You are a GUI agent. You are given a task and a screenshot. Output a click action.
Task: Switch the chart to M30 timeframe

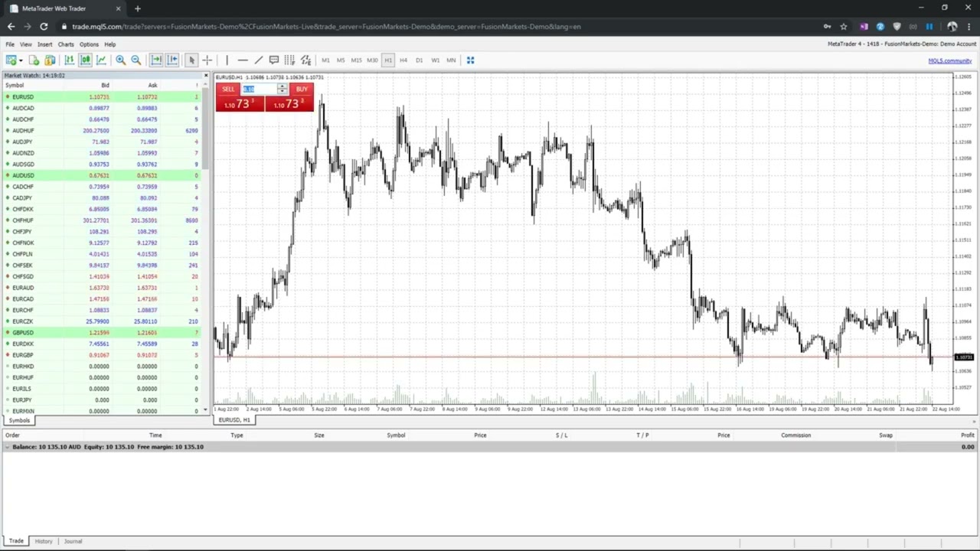click(372, 60)
